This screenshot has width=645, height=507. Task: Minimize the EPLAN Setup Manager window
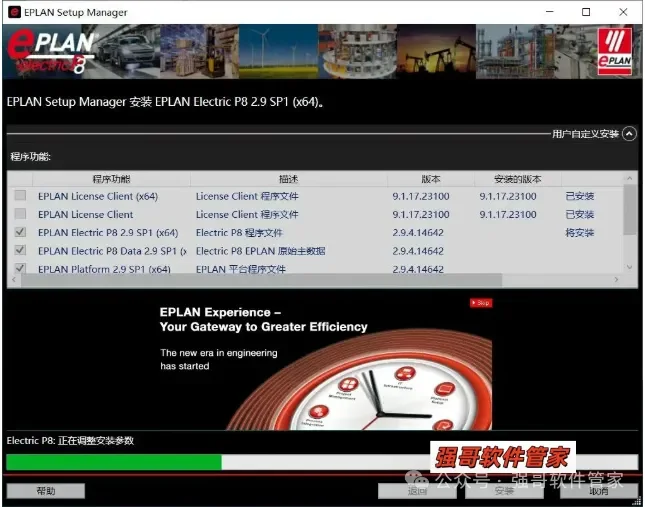tap(550, 12)
